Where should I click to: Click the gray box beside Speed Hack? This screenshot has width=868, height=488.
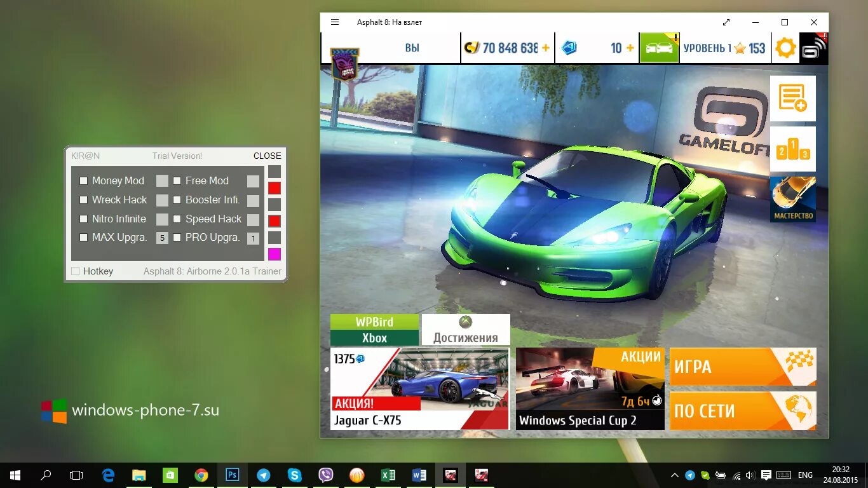pos(253,219)
